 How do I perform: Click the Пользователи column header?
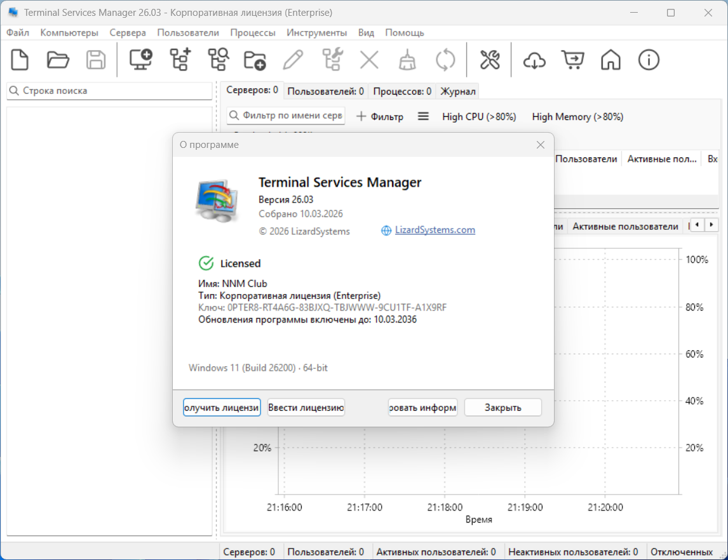[586, 159]
